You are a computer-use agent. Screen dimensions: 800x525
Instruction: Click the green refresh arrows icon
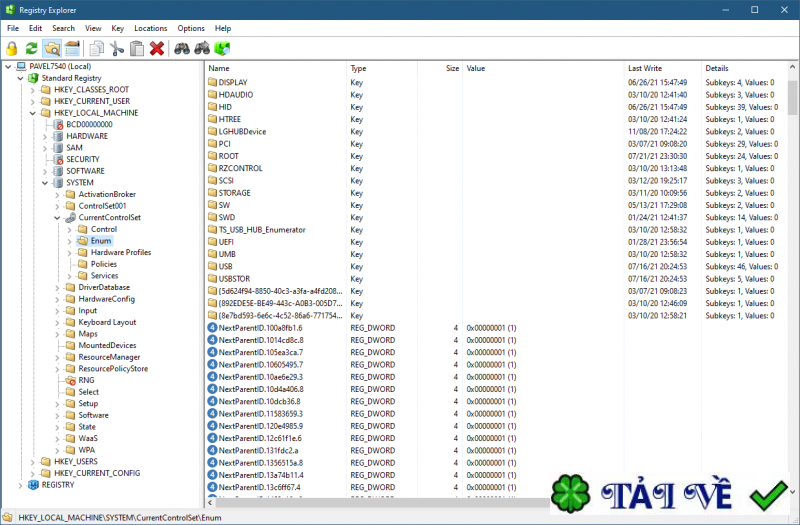pyautogui.click(x=32, y=48)
